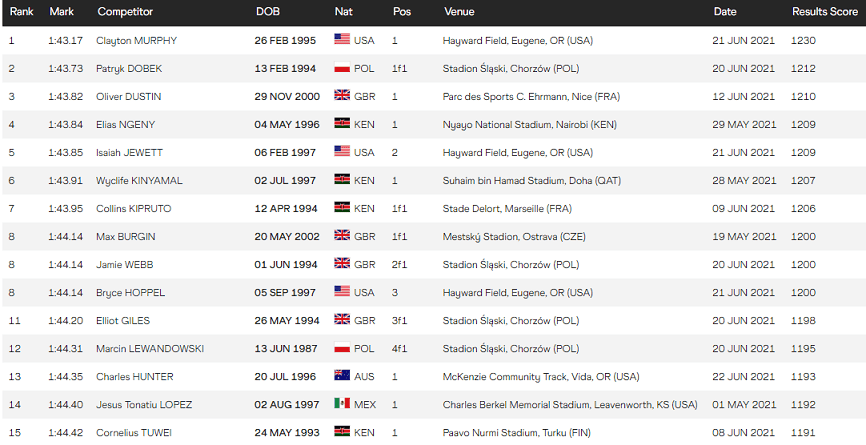
Task: Open Max BURGIN's competitor link
Action: click(126, 236)
